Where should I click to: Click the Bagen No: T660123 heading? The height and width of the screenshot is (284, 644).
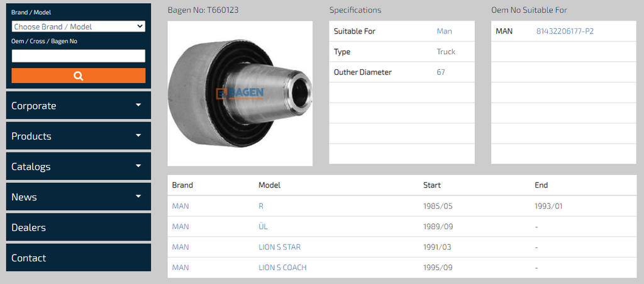203,10
